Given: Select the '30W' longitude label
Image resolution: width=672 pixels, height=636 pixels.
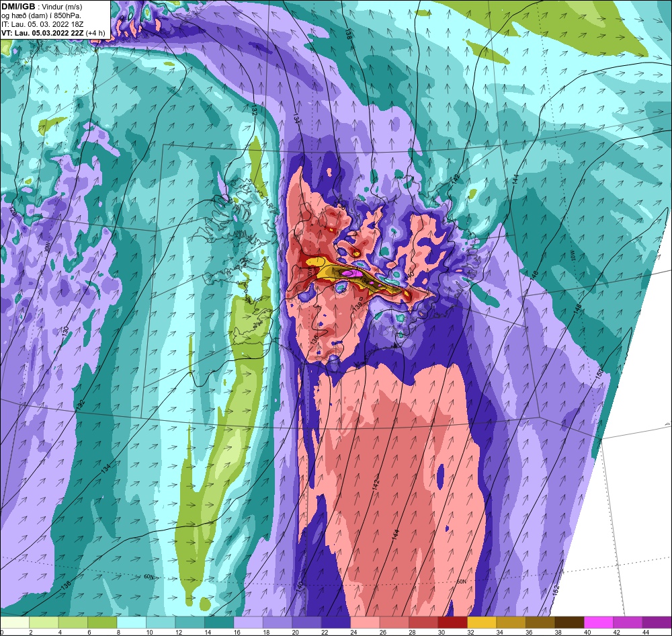Looking at the screenshot, I should 48,247.
